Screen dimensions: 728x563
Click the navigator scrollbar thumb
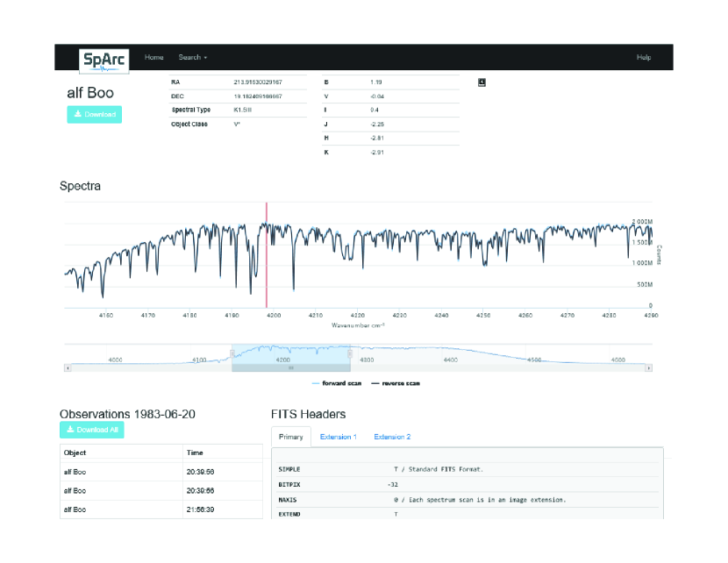click(291, 368)
